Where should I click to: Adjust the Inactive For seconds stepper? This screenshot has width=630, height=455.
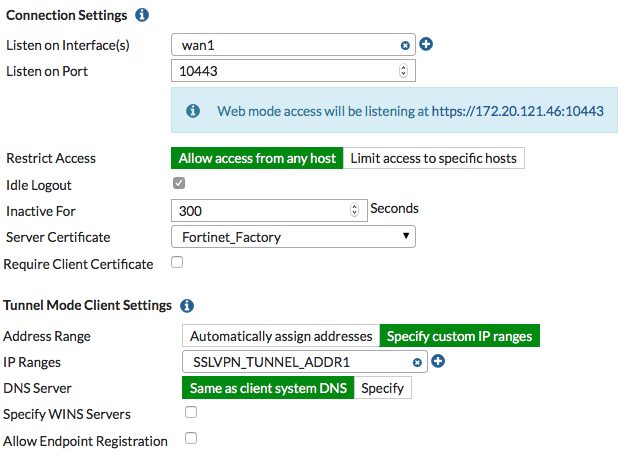(354, 210)
